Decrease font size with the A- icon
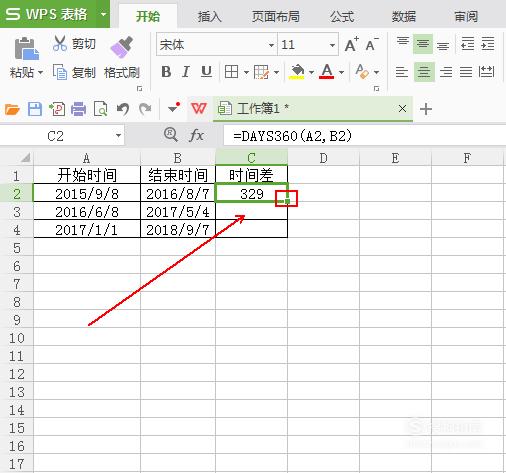The width and height of the screenshot is (506, 473). (372, 44)
